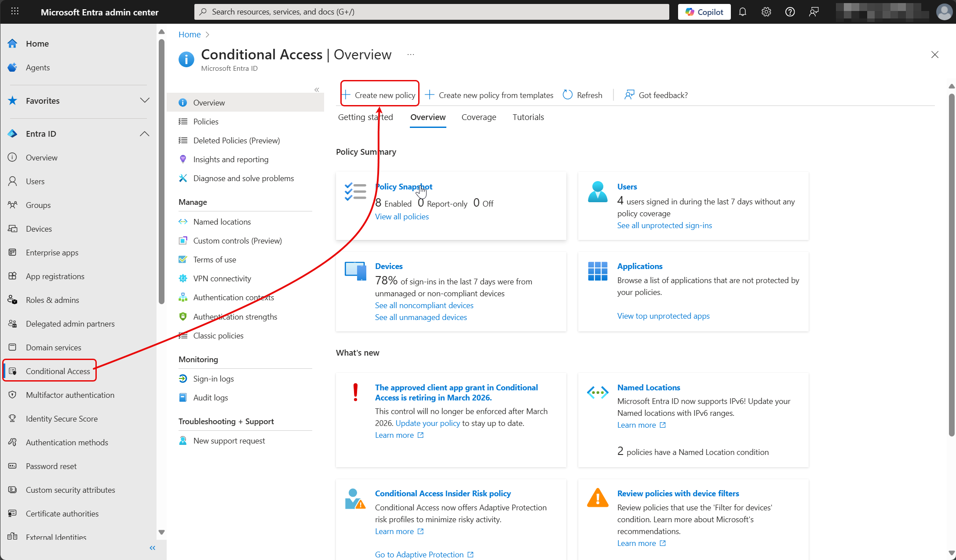Click the Copilot button
The width and height of the screenshot is (956, 560).
(x=704, y=12)
